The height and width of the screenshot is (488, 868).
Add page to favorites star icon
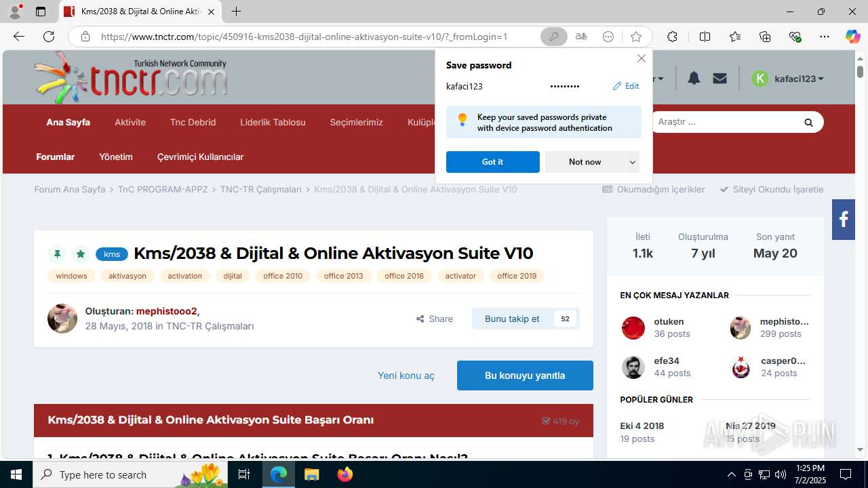tap(635, 37)
